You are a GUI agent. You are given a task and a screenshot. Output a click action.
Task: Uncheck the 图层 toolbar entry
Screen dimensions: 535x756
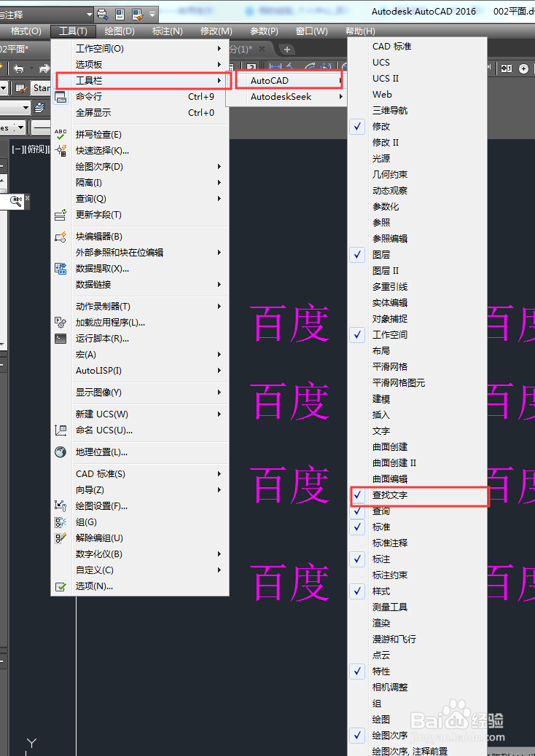pos(418,255)
